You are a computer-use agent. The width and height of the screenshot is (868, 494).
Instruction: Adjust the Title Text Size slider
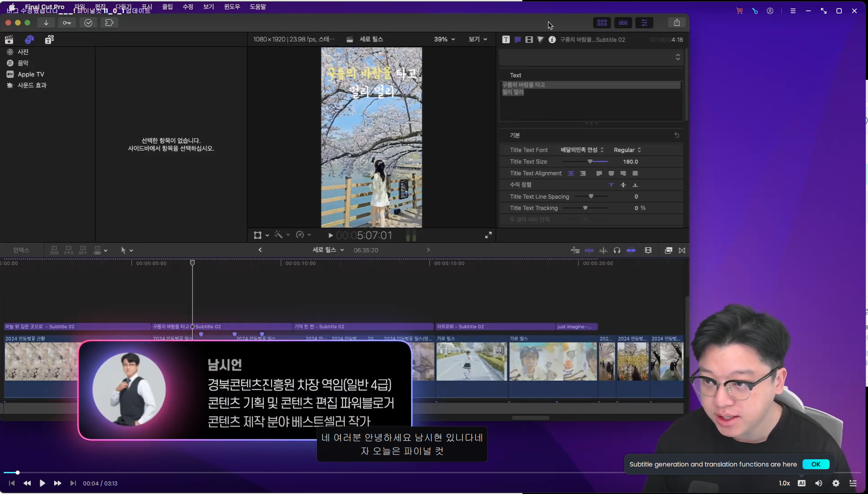[x=590, y=162]
